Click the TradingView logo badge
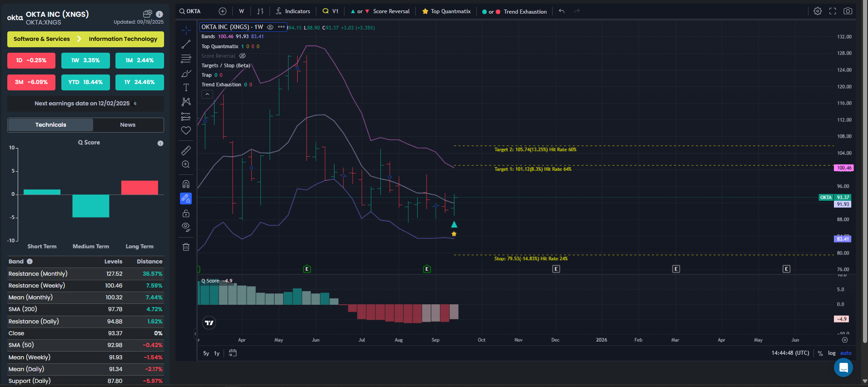868x387 pixels. 209,323
